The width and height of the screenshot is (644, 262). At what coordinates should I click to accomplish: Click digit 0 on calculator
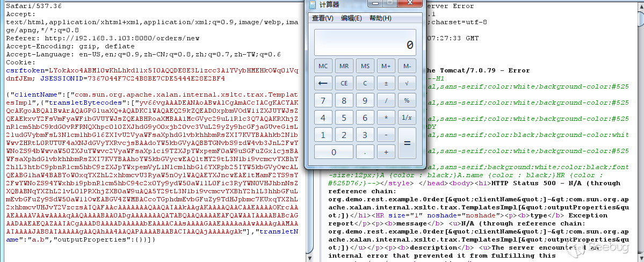[334, 152]
